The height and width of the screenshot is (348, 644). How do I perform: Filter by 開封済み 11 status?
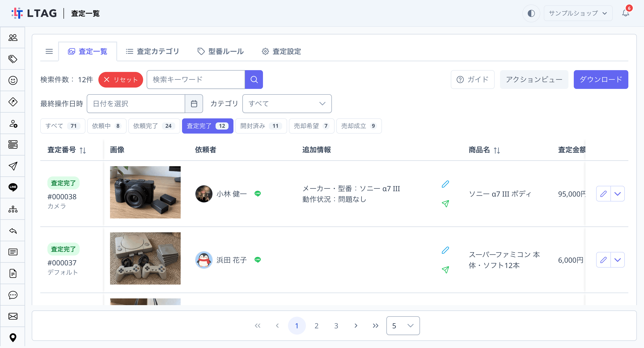coord(261,126)
